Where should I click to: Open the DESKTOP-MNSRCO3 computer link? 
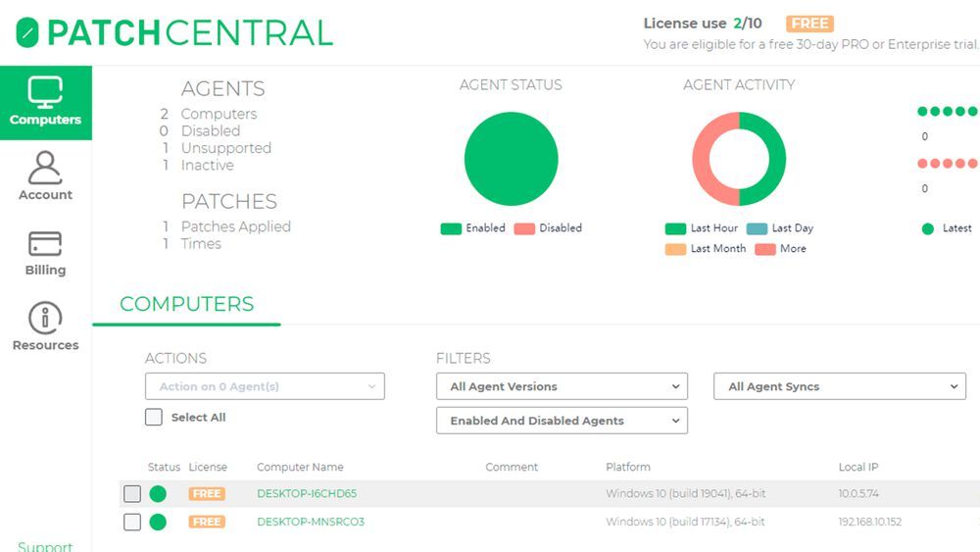point(311,523)
